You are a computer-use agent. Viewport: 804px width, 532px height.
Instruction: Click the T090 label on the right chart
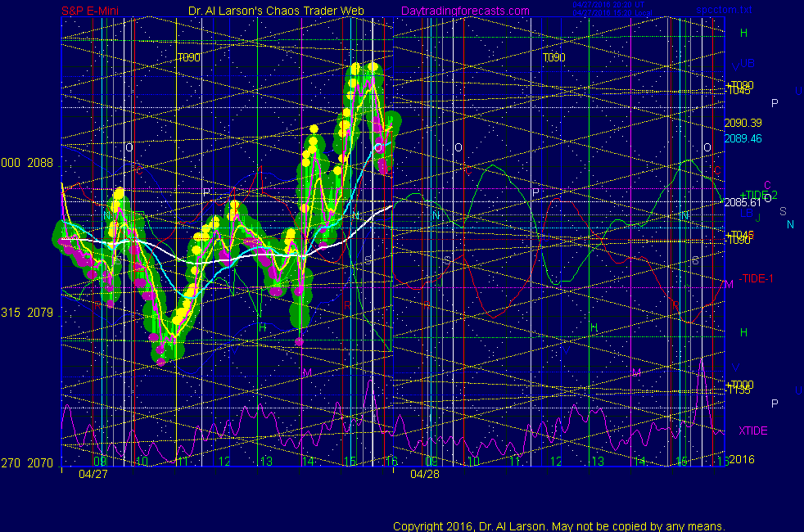[554, 58]
